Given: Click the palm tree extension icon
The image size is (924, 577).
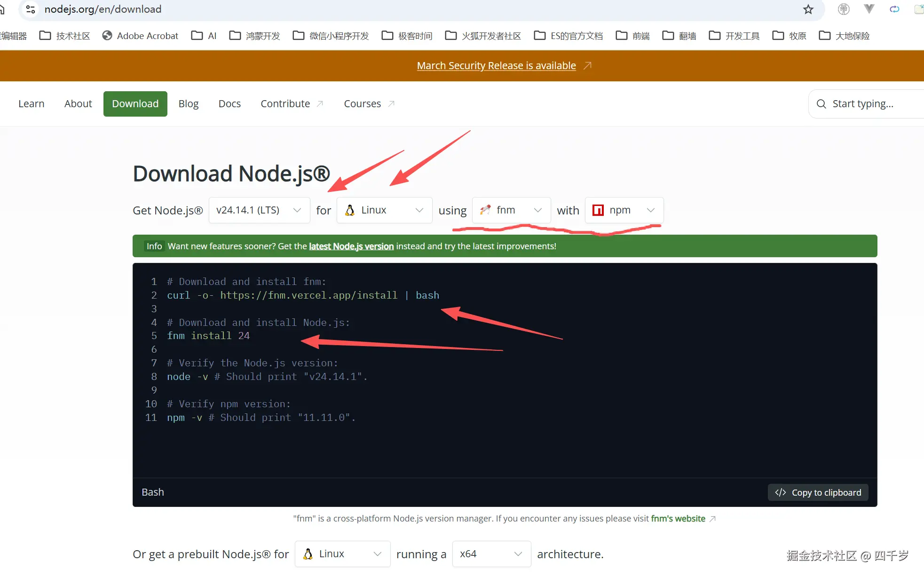Looking at the screenshot, I should (844, 9).
